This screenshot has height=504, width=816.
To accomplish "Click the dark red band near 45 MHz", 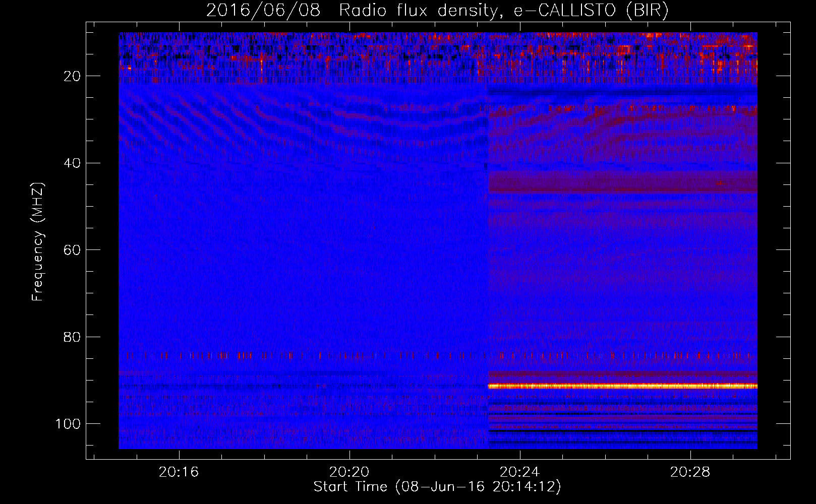I will [x=623, y=182].
